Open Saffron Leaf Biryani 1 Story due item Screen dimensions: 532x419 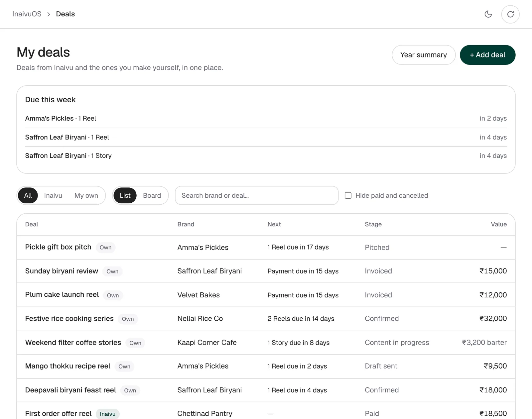266,156
